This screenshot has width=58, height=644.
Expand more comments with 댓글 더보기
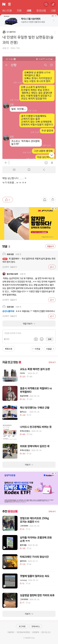tap(29, 323)
